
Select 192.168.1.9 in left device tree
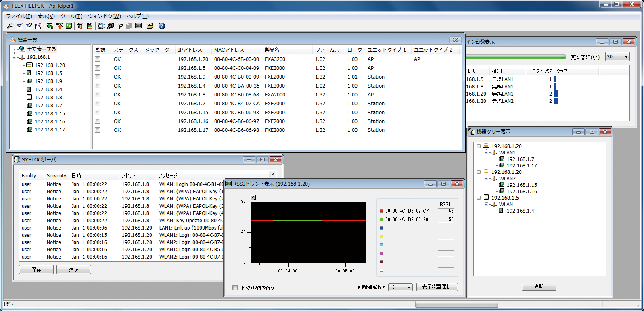(x=48, y=81)
